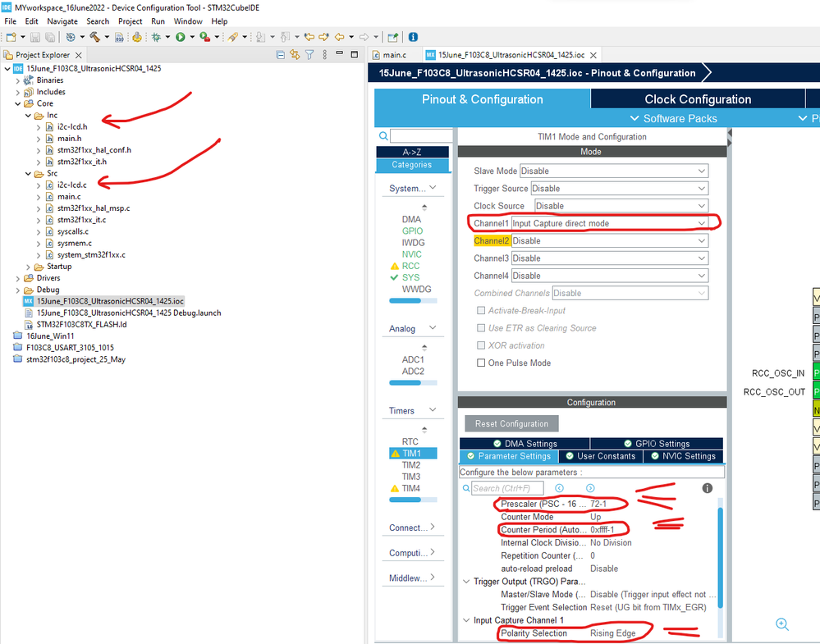The image size is (820, 644).
Task: Open the DMA Settings tab
Action: coord(525,444)
